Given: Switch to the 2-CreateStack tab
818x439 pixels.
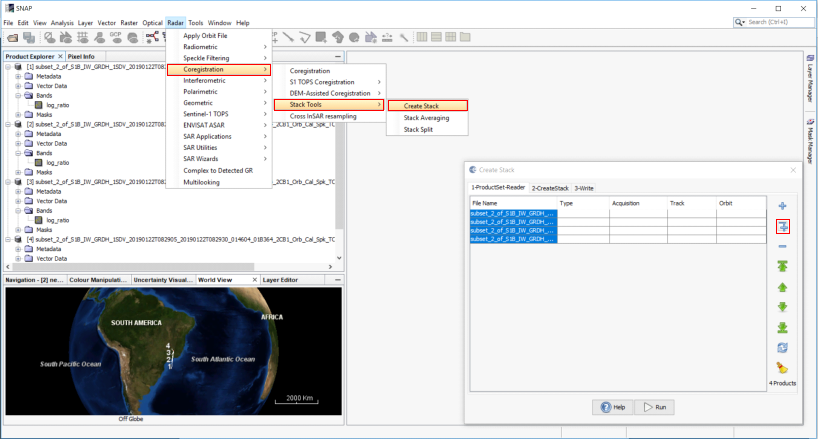Looking at the screenshot, I should click(x=549, y=188).
